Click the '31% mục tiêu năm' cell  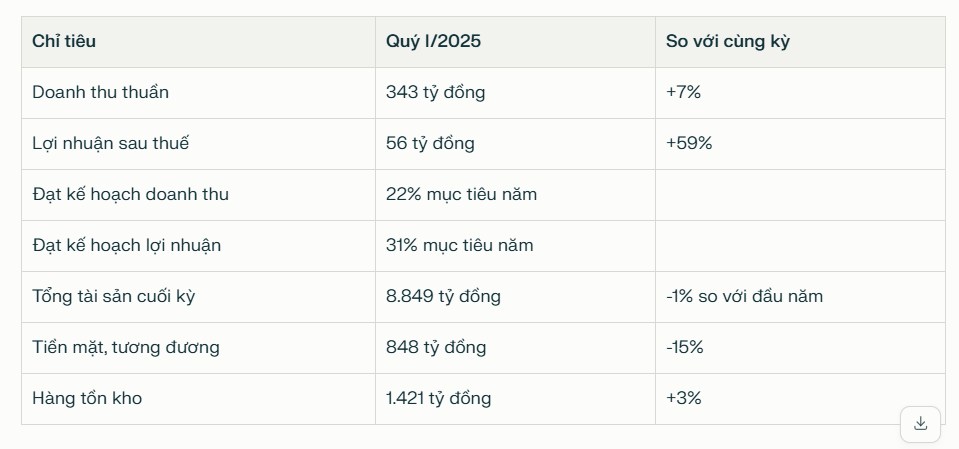pos(459,245)
